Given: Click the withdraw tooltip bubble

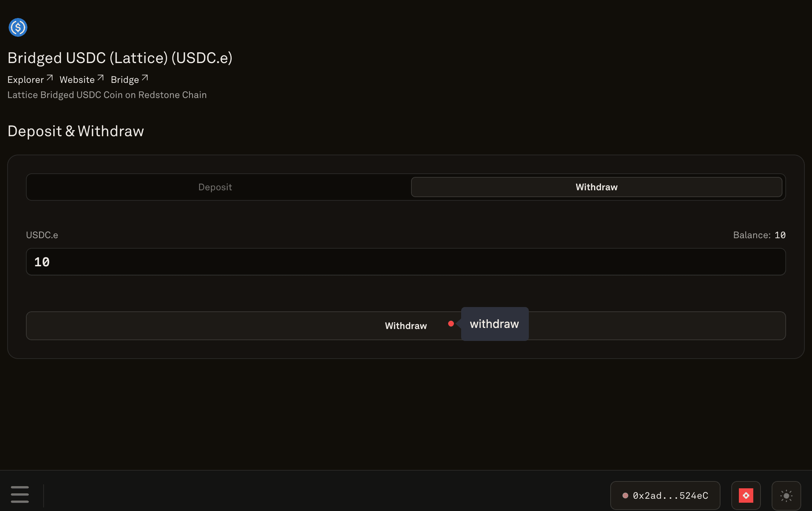Looking at the screenshot, I should [494, 324].
